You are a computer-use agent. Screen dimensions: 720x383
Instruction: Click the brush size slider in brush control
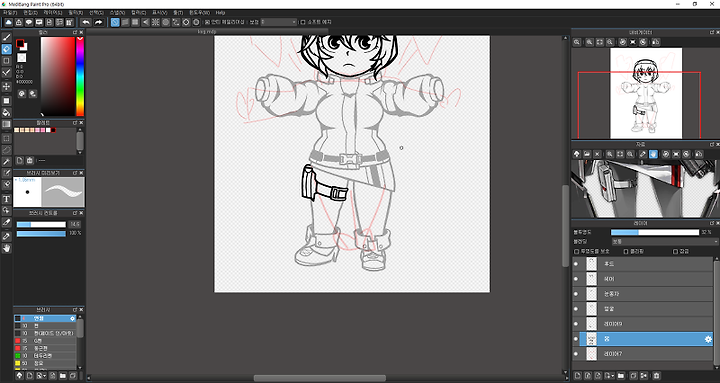coord(41,225)
